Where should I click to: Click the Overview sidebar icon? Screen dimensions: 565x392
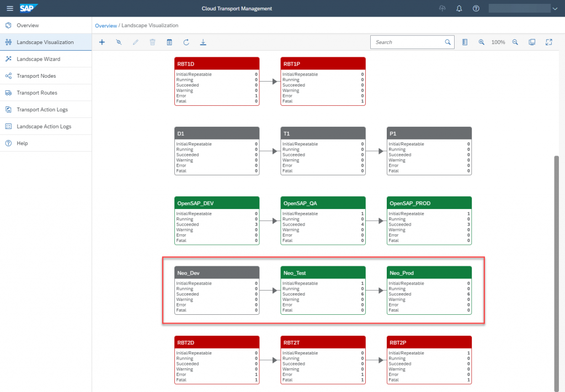tap(8, 25)
